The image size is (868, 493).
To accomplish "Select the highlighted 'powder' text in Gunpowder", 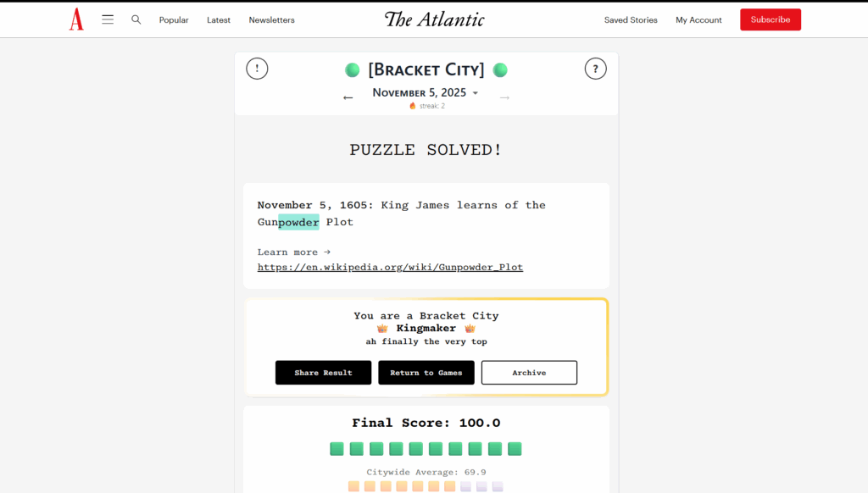I will point(298,221).
